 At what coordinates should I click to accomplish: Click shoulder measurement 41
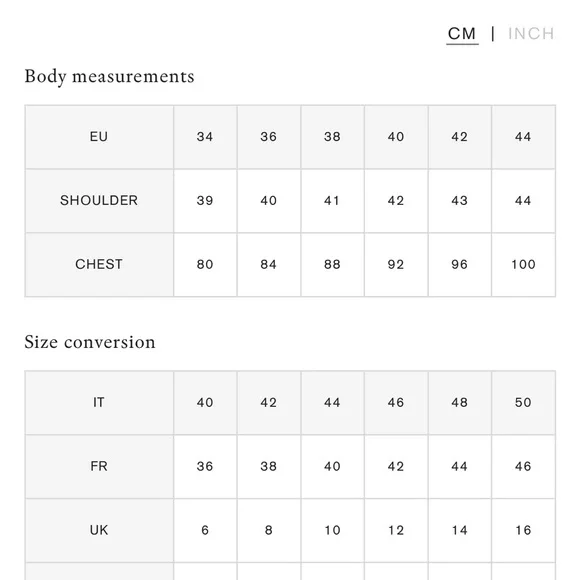pyautogui.click(x=332, y=201)
